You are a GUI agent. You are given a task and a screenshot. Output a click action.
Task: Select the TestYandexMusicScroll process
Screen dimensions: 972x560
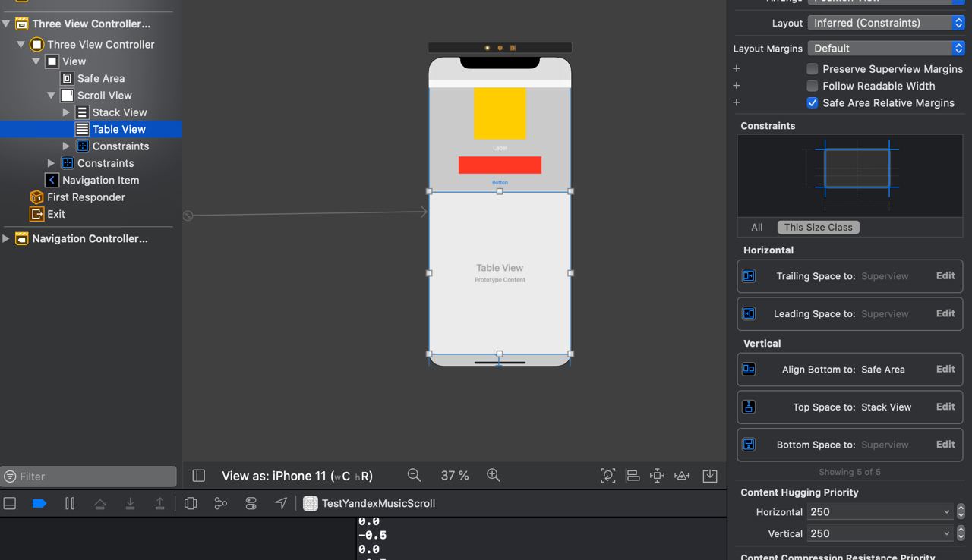(x=369, y=503)
